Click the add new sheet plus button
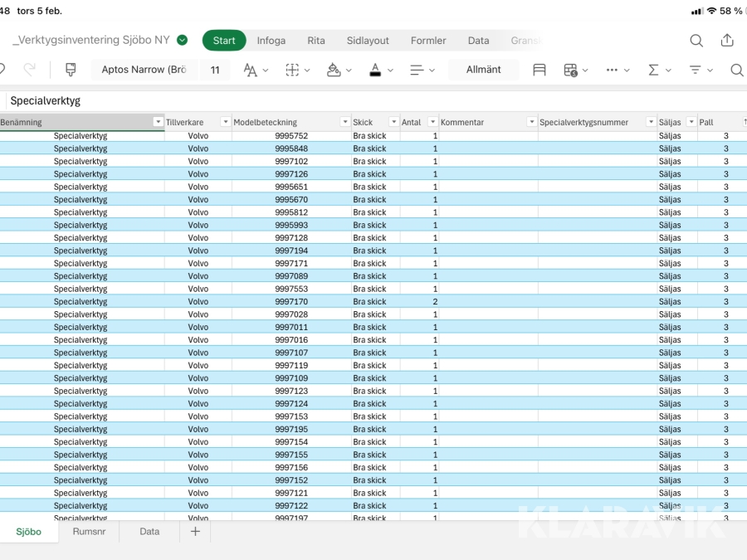The image size is (747, 560). point(195,532)
